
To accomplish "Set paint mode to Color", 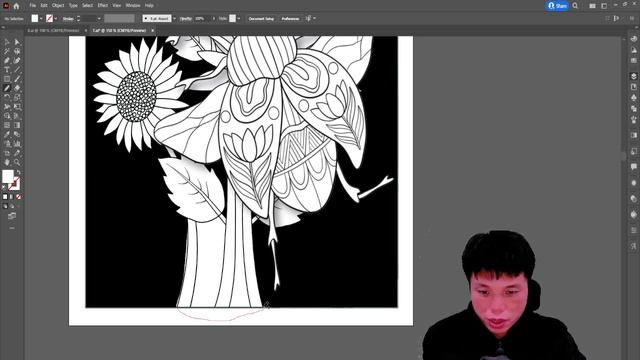I will (x=5, y=197).
